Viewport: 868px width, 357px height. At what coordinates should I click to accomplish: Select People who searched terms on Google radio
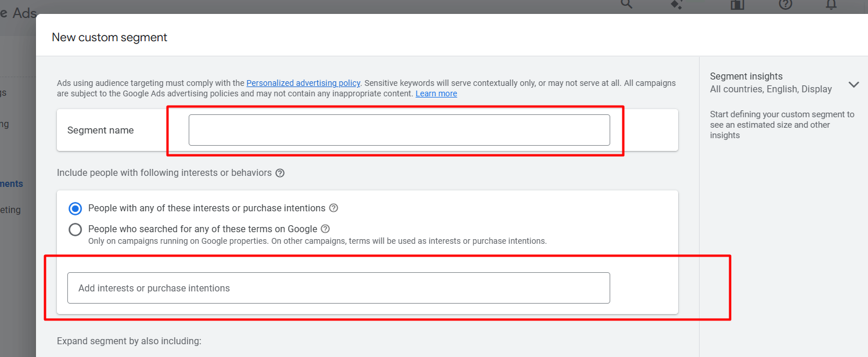(75, 229)
